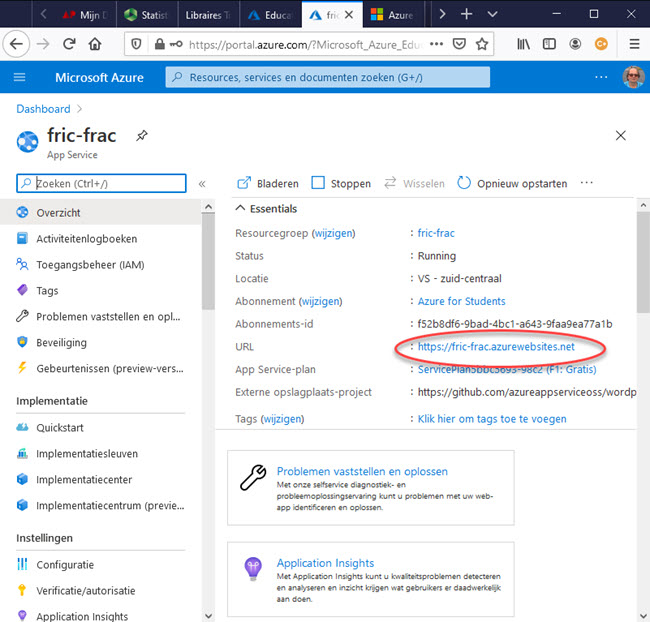The height and width of the screenshot is (622, 650).
Task: Select Tags in the sidebar
Action: pos(47,290)
